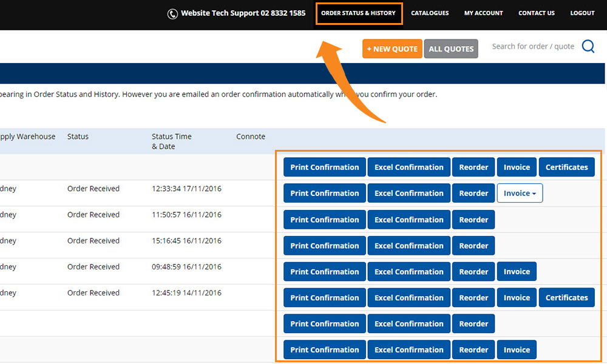Open Order Status & History menu
Viewport: 607px width, 364px height.
(x=358, y=13)
